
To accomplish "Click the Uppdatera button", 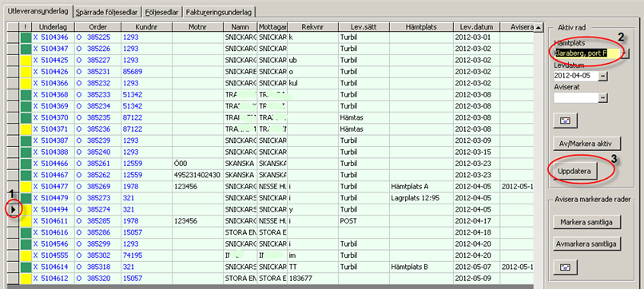I will click(x=574, y=171).
